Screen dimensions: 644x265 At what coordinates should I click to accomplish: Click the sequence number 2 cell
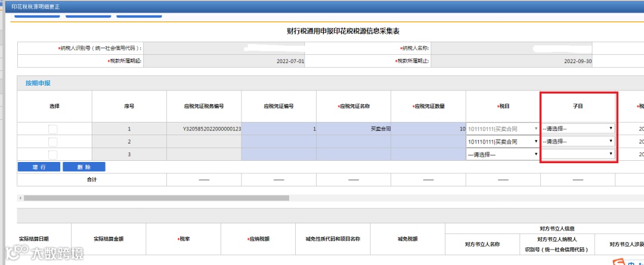pos(129,142)
